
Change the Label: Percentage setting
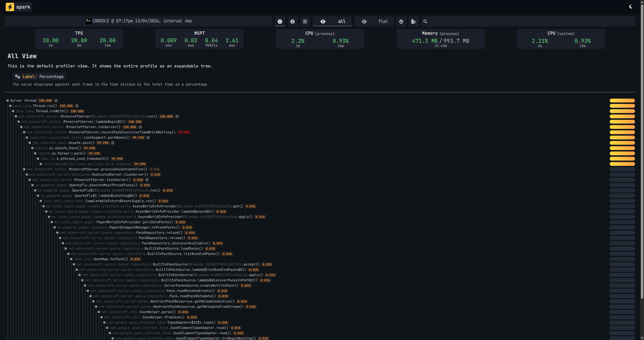[39, 77]
